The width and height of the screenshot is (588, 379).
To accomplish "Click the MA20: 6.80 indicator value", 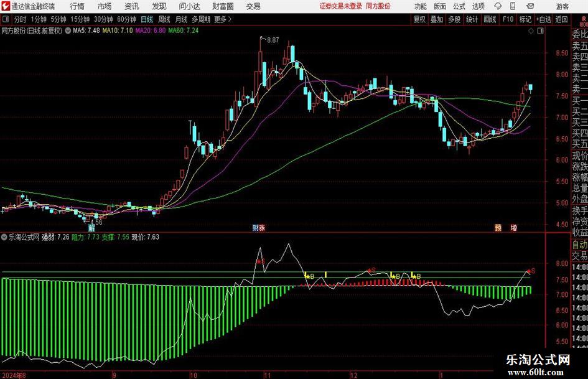I will 151,30.
